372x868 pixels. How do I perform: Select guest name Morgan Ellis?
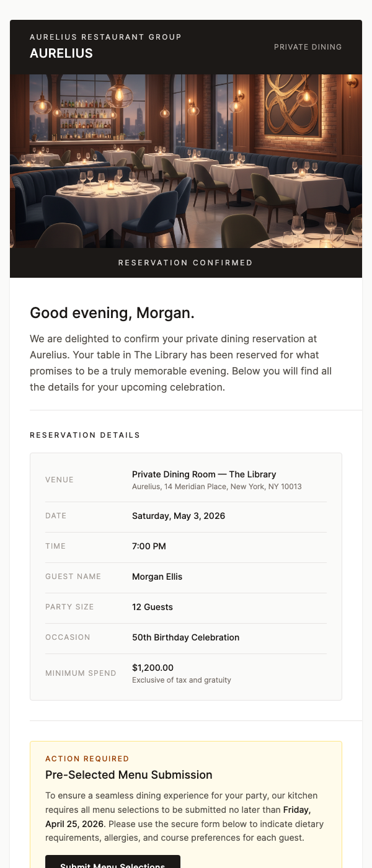tap(157, 577)
